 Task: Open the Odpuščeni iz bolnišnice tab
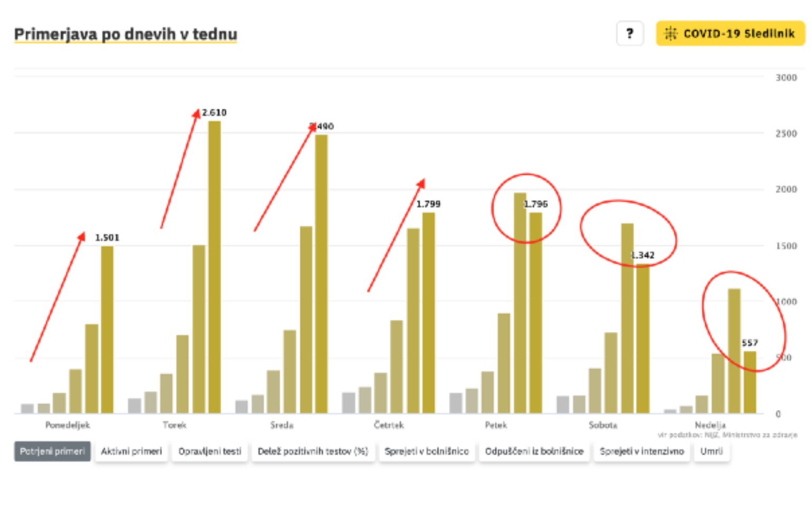tap(534, 451)
